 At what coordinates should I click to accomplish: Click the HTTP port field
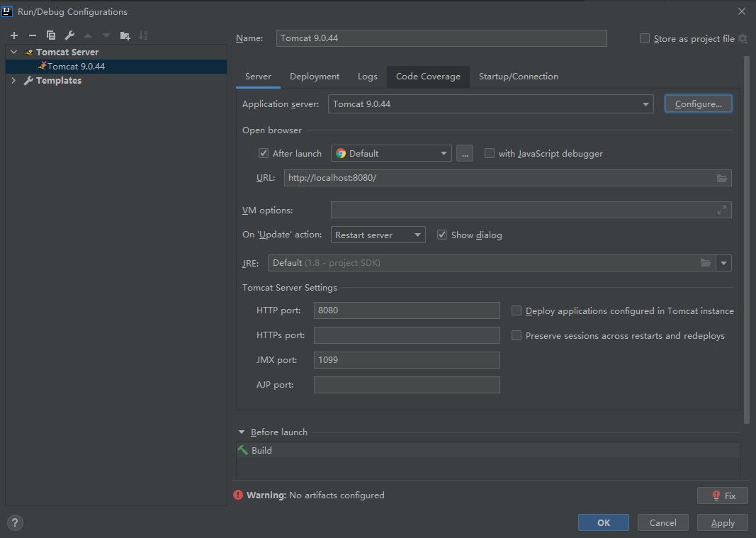click(407, 310)
